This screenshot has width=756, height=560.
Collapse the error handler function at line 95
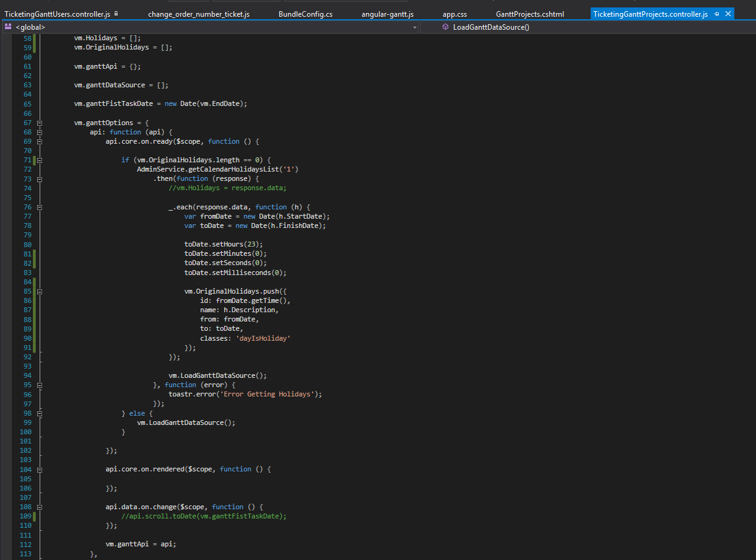[38, 385]
